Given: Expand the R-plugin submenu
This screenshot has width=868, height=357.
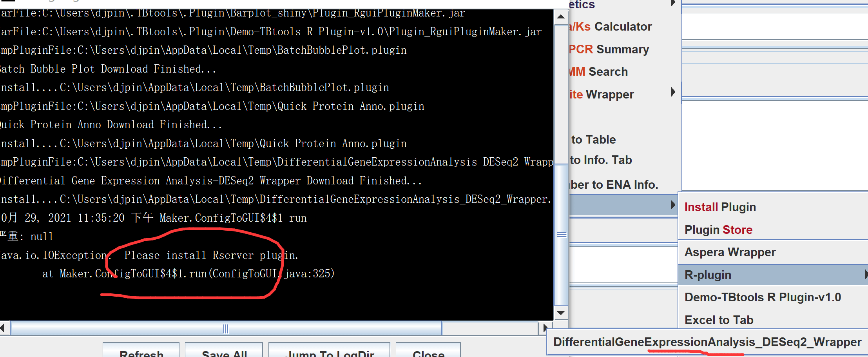Looking at the screenshot, I should coord(773,275).
